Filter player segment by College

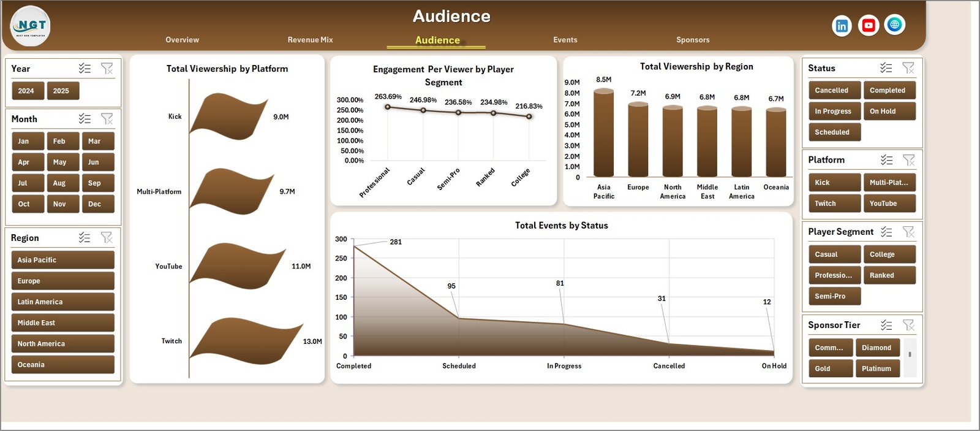coord(889,254)
